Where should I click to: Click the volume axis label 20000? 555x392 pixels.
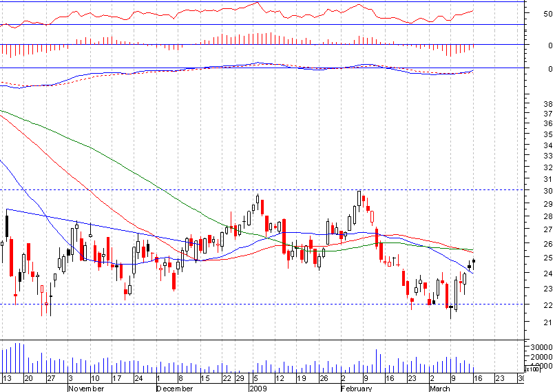click(541, 357)
